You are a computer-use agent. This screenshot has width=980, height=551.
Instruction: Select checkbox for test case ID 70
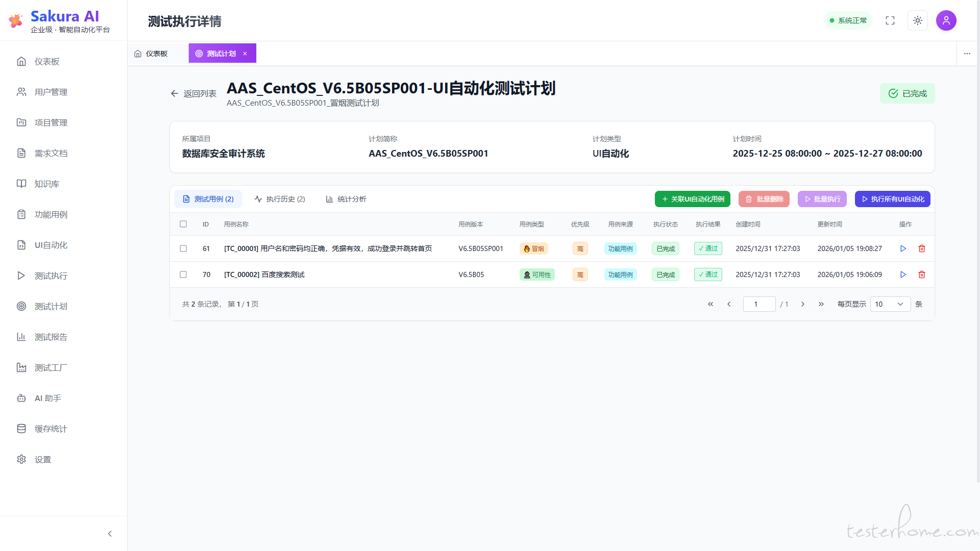(x=183, y=274)
